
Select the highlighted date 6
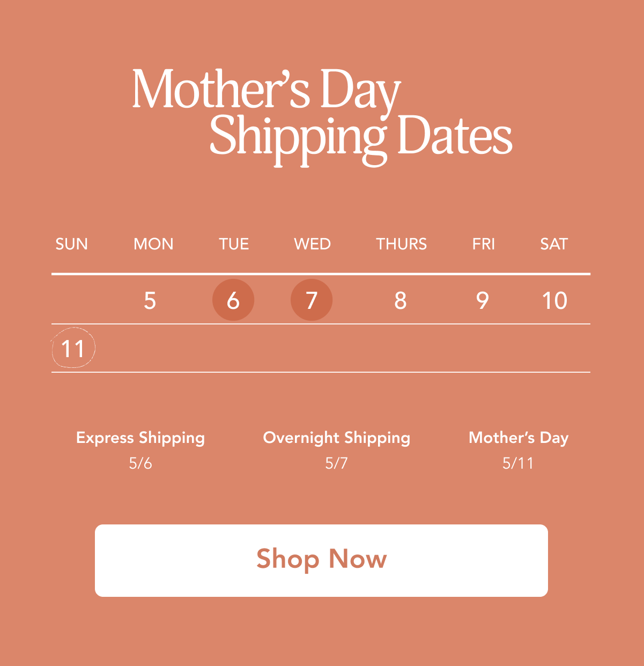click(233, 300)
